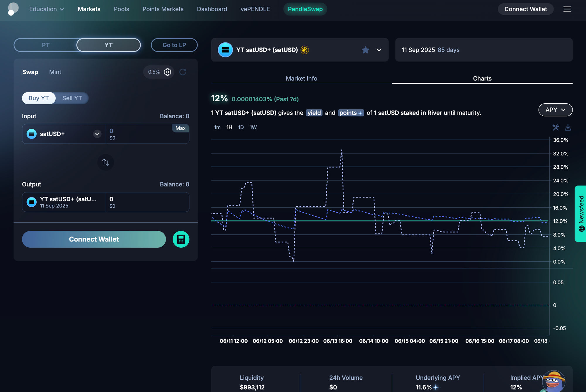Switch to the Swap tab
This screenshot has width=586, height=392.
click(x=30, y=72)
